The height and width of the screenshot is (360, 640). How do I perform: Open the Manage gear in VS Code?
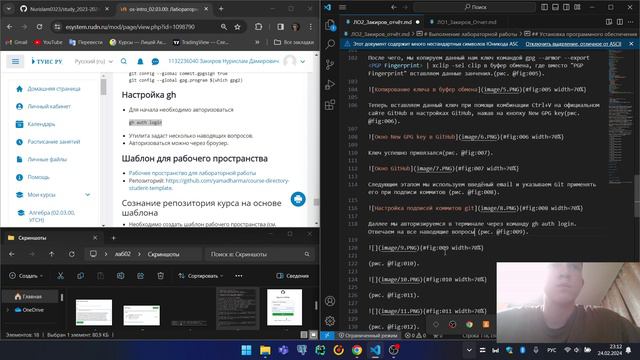[x=330, y=321]
